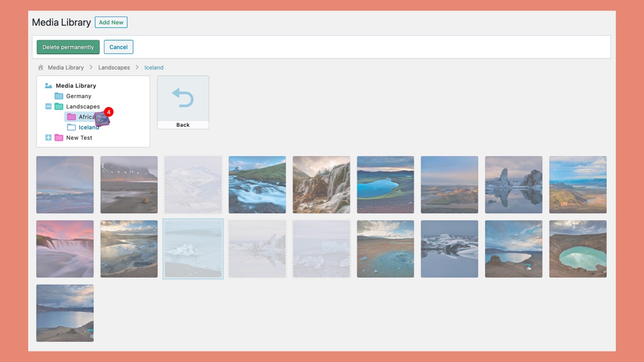Image resolution: width=644 pixels, height=362 pixels.
Task: Click the pink Africa folder icon
Action: coord(71,117)
